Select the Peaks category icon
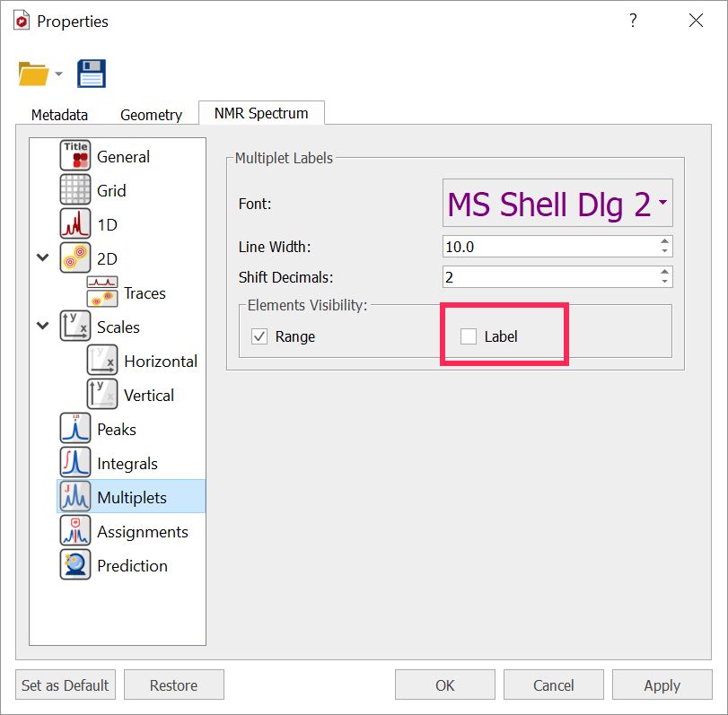The image size is (728, 715). coord(75,429)
